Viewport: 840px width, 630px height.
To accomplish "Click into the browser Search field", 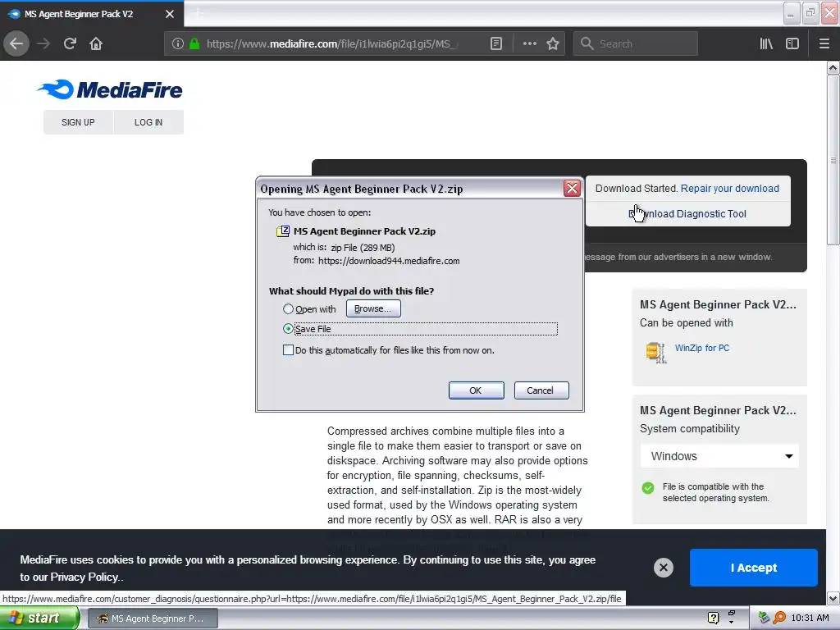I will pyautogui.click(x=636, y=43).
